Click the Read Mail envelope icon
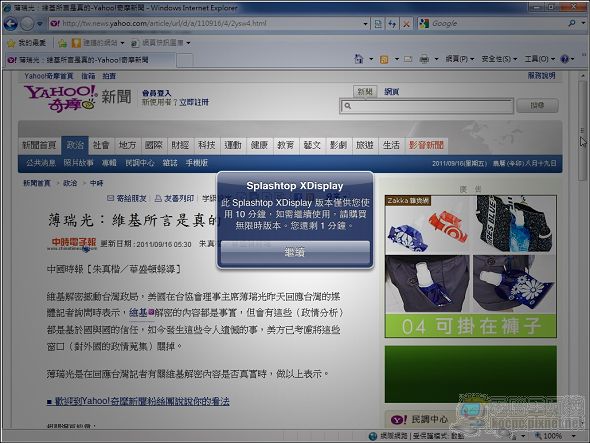 coord(408,59)
